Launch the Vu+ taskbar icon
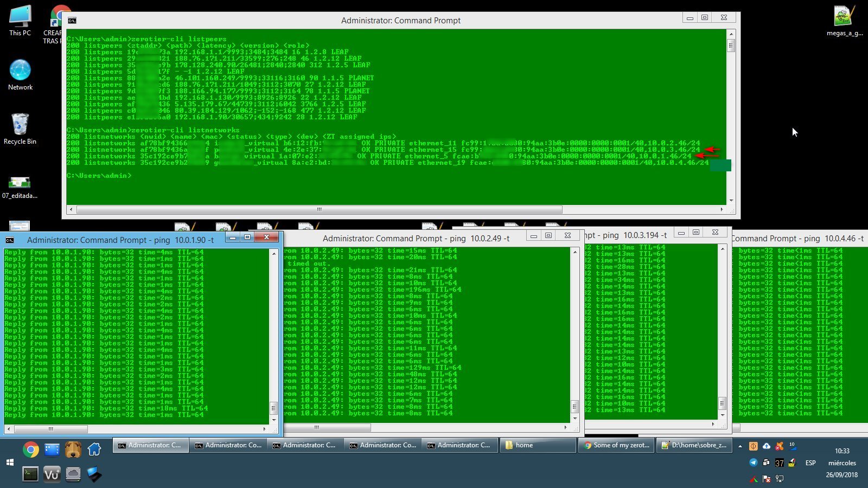 coord(52,474)
